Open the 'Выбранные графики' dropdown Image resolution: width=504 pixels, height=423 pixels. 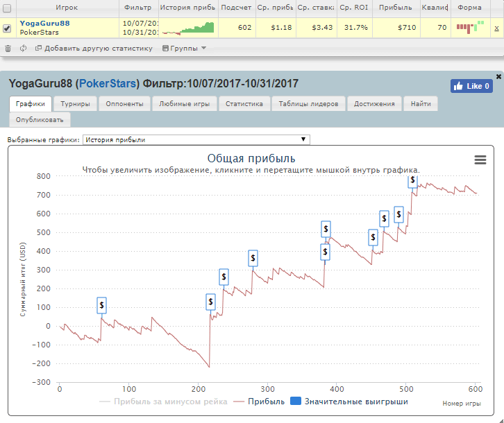pos(196,139)
